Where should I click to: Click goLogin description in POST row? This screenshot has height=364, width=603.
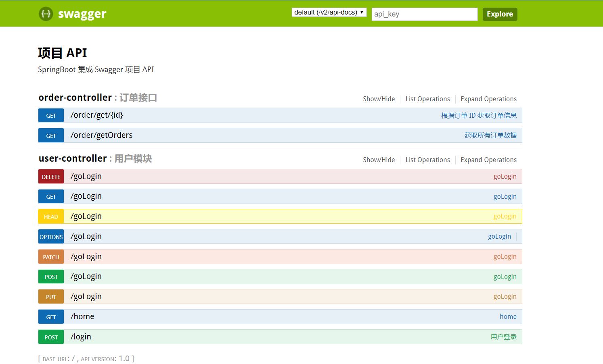tap(505, 277)
